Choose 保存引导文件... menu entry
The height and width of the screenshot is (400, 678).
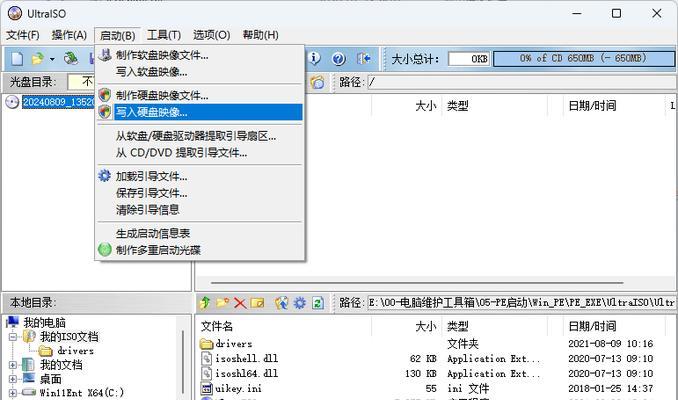coord(199,193)
